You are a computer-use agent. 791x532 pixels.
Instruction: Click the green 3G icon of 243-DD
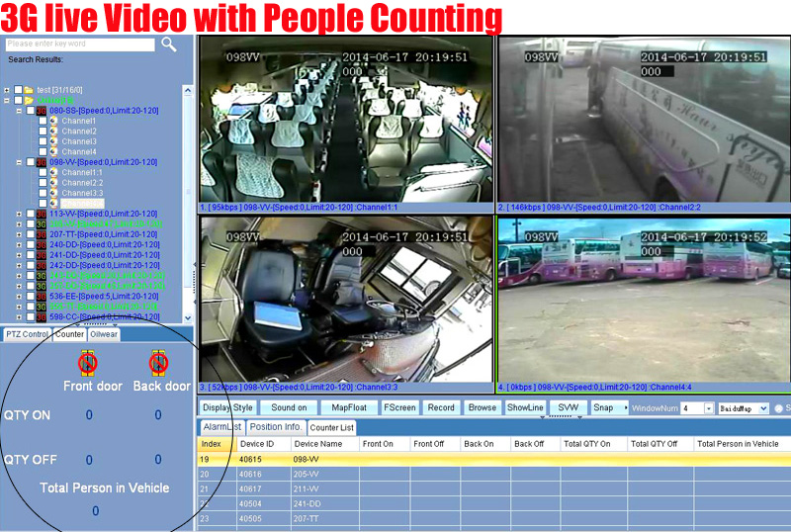tap(42, 276)
